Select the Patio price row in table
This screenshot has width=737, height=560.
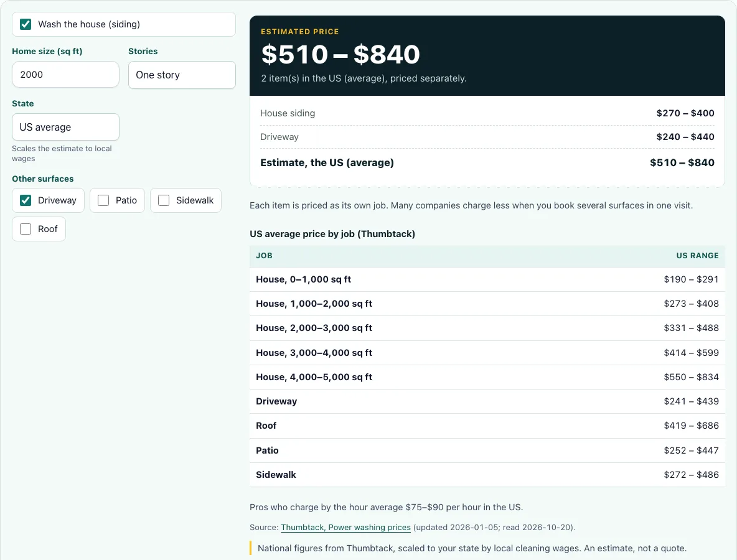click(x=487, y=450)
